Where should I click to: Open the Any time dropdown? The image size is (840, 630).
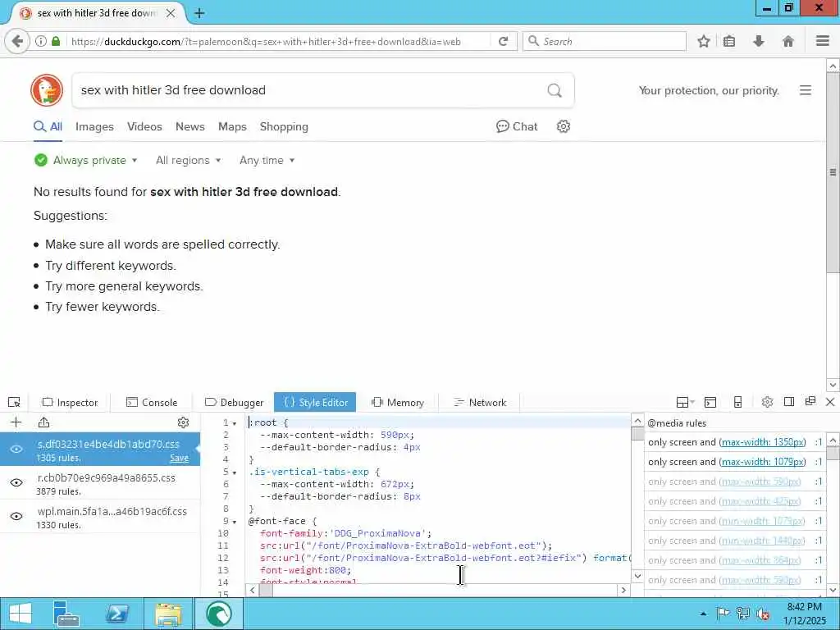267,160
